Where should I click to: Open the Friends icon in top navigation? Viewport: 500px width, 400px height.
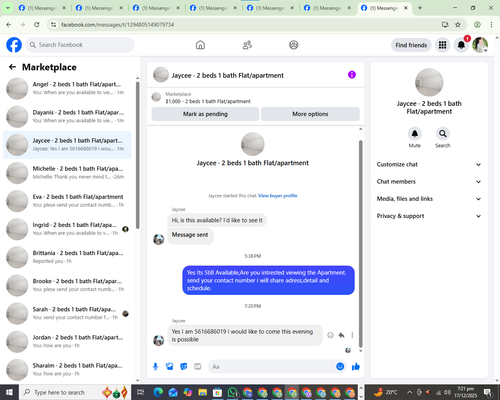[x=247, y=45]
